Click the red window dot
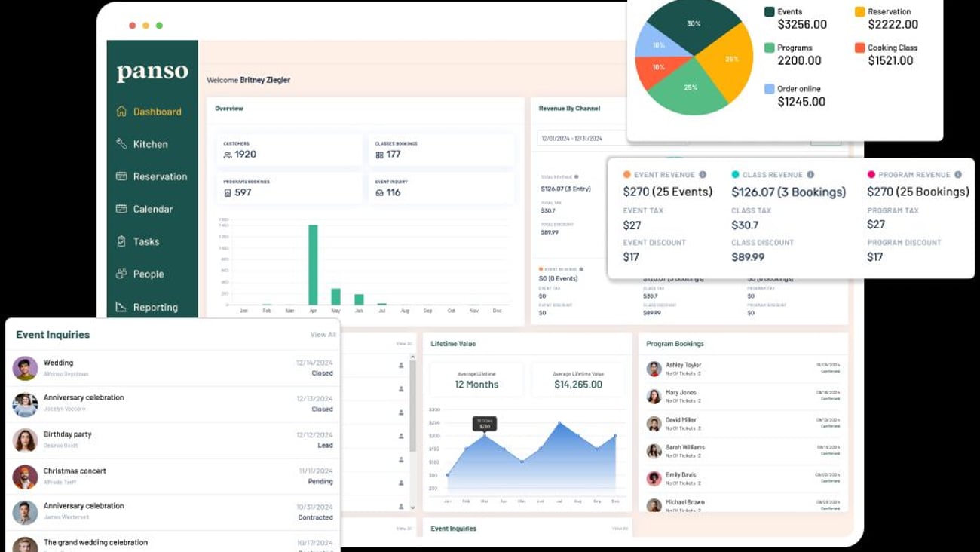Viewport: 980px width, 552px height. pyautogui.click(x=132, y=26)
